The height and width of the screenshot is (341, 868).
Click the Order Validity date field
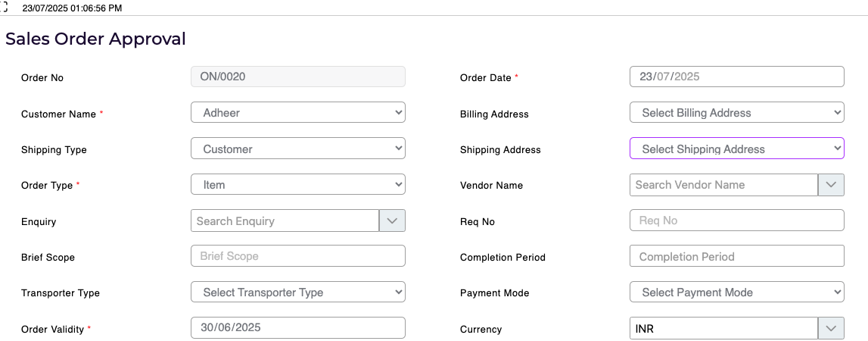(298, 327)
